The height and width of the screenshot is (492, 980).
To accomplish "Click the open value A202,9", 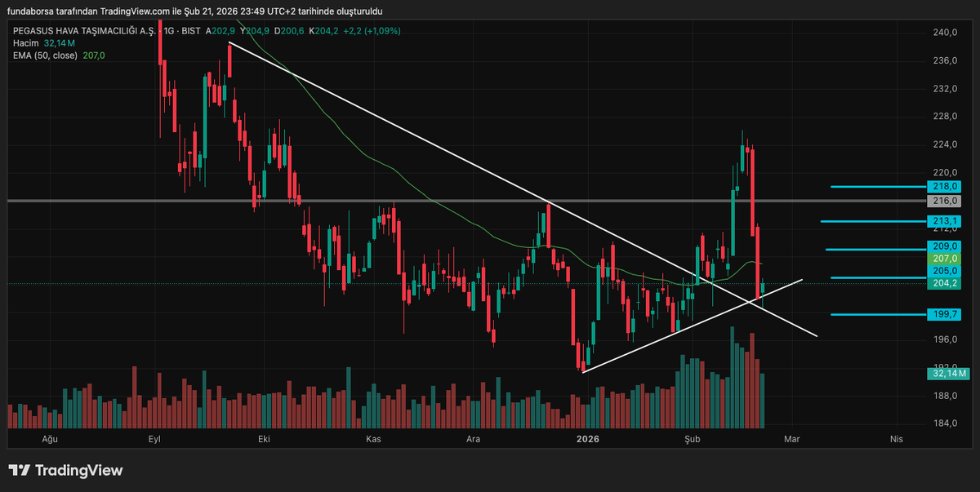I will click(x=219, y=31).
